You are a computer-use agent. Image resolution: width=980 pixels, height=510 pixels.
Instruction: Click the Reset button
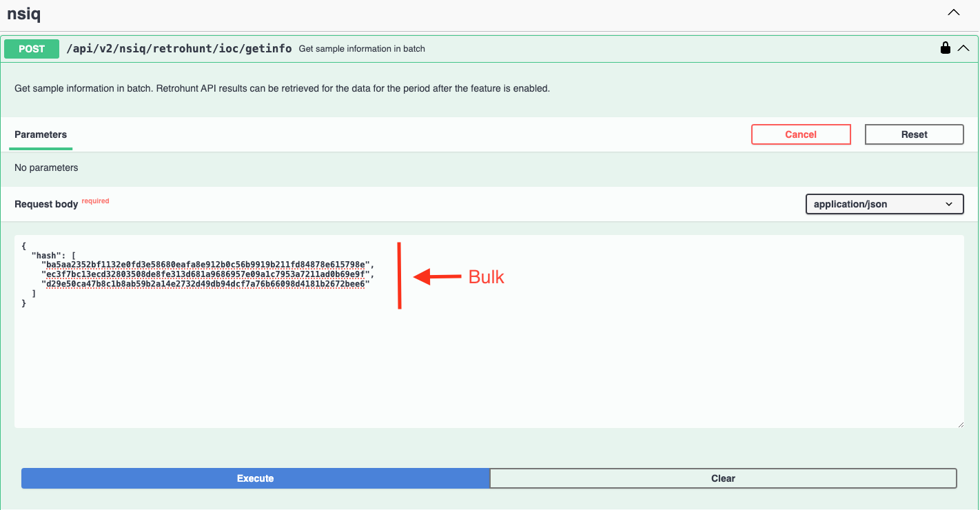click(x=914, y=134)
